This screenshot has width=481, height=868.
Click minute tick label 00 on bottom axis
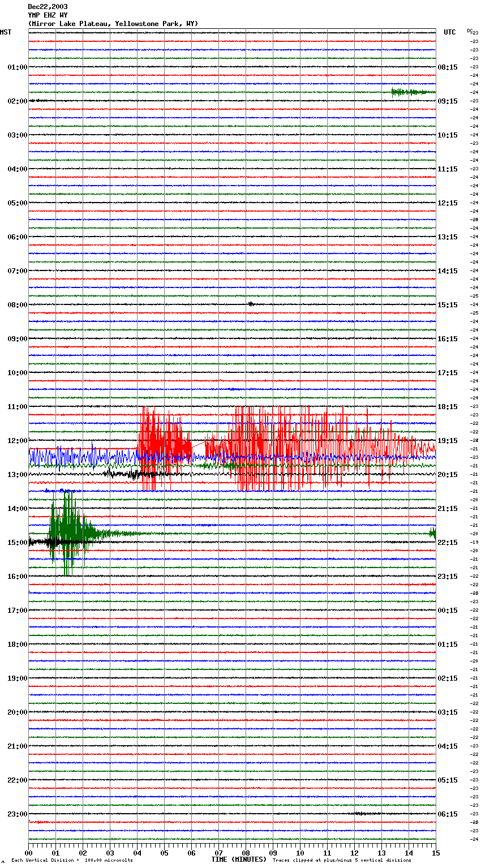click(28, 853)
